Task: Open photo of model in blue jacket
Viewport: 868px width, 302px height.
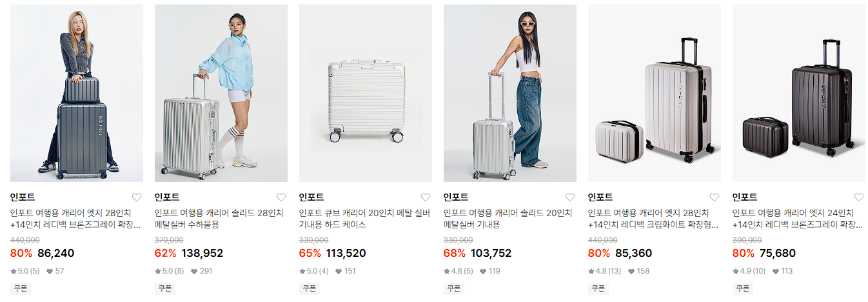Action: (x=221, y=93)
